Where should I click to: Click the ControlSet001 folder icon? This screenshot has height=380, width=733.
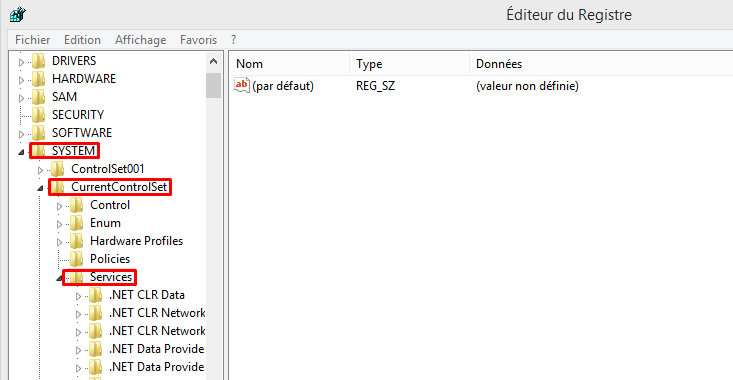point(57,169)
